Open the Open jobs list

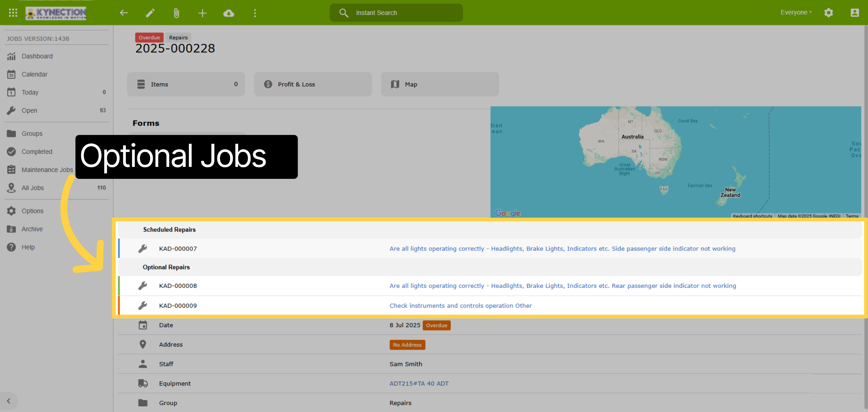click(56, 110)
